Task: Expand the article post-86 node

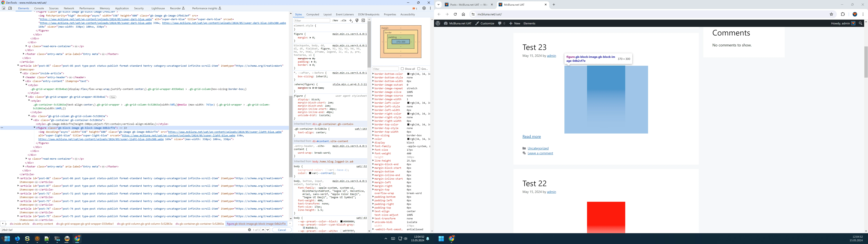Action: coord(18,178)
